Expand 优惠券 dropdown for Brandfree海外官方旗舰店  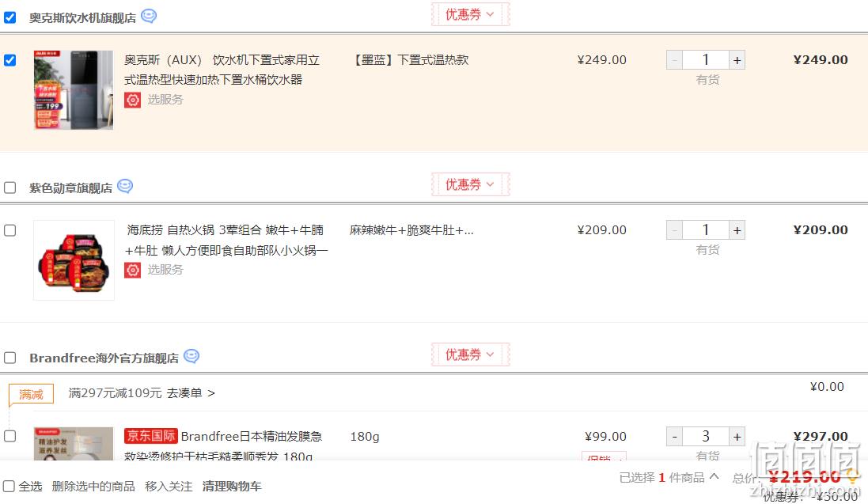pyautogui.click(x=470, y=354)
